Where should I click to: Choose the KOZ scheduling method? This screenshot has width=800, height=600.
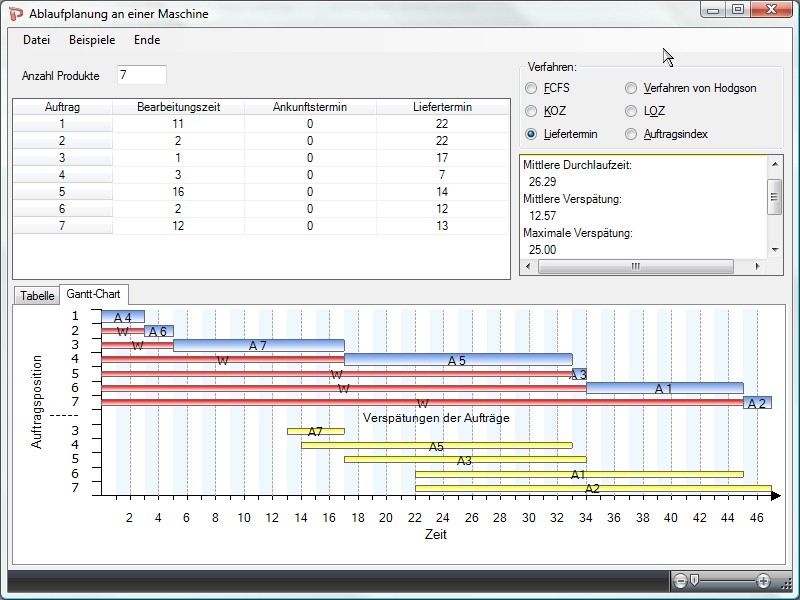(531, 111)
